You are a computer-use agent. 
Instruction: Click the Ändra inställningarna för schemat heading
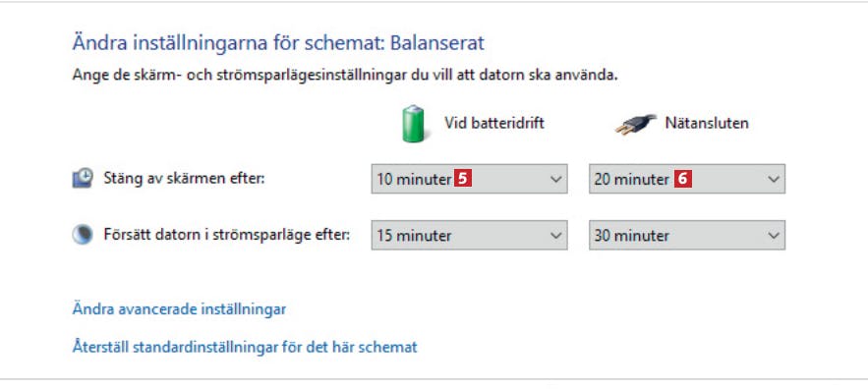278,42
